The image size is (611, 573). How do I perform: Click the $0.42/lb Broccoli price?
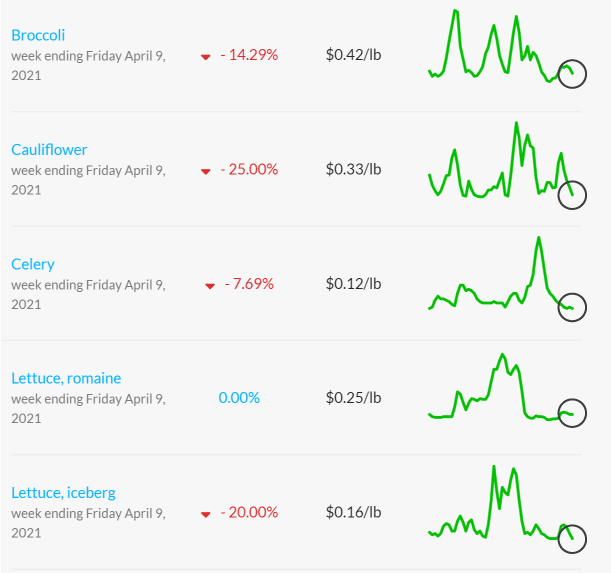[353, 55]
